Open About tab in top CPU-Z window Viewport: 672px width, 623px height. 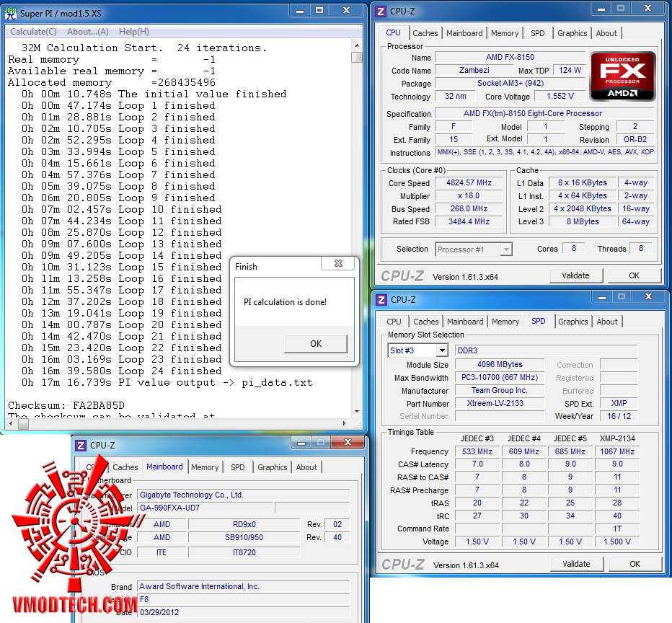click(606, 33)
